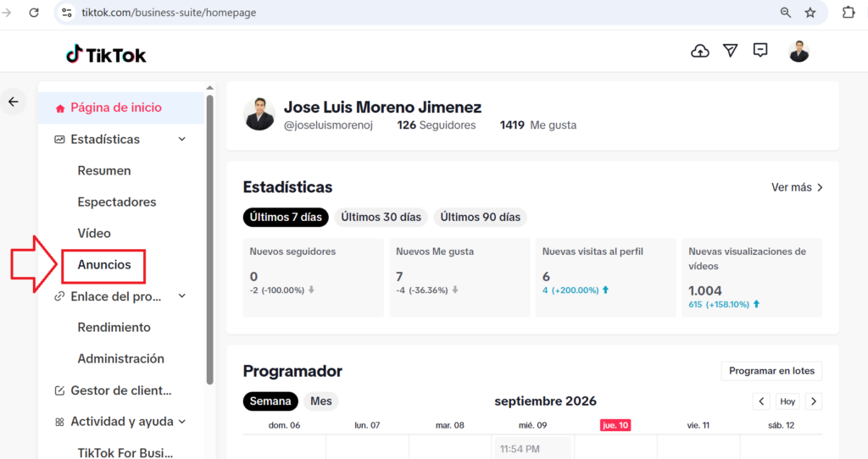Screen dimensions: 868x459
Task: Open browser extensions puzzle icon
Action: [x=848, y=12]
